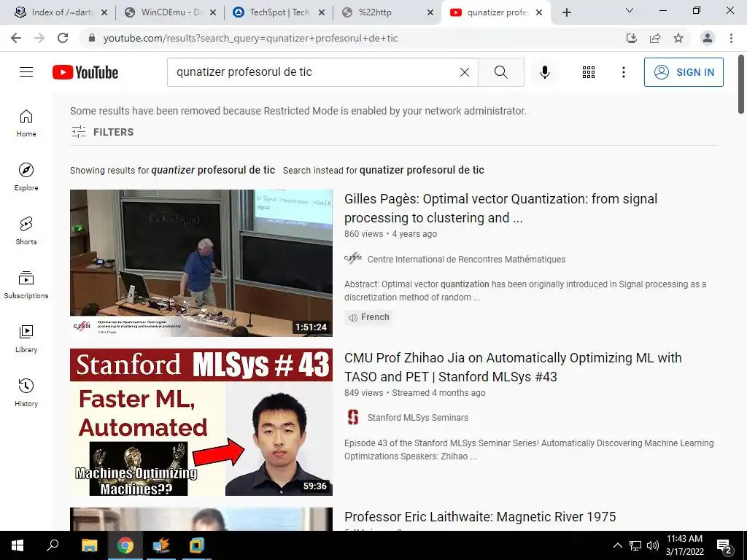Clear the search query with the X
Viewport: 747px width, 560px height.
tap(465, 72)
